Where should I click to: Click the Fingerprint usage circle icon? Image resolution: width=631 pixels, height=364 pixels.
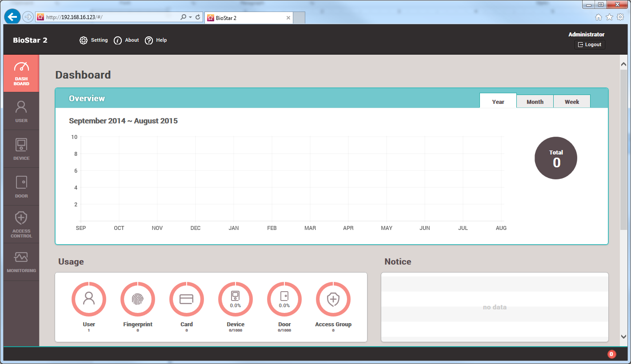(138, 299)
